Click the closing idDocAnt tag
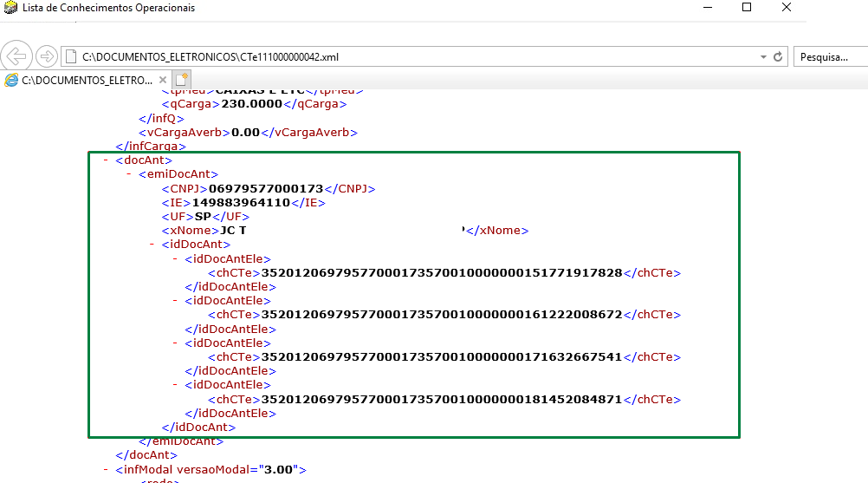 198,427
